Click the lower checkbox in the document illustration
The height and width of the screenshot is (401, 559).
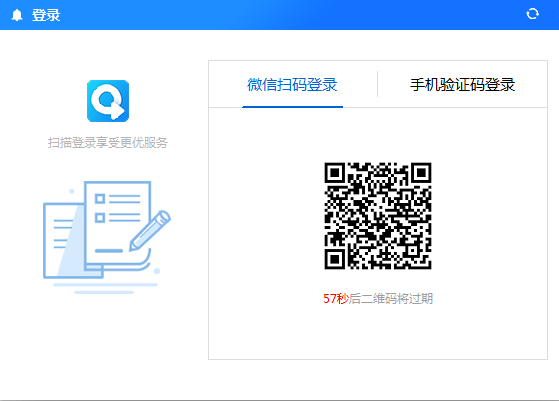[x=100, y=217]
